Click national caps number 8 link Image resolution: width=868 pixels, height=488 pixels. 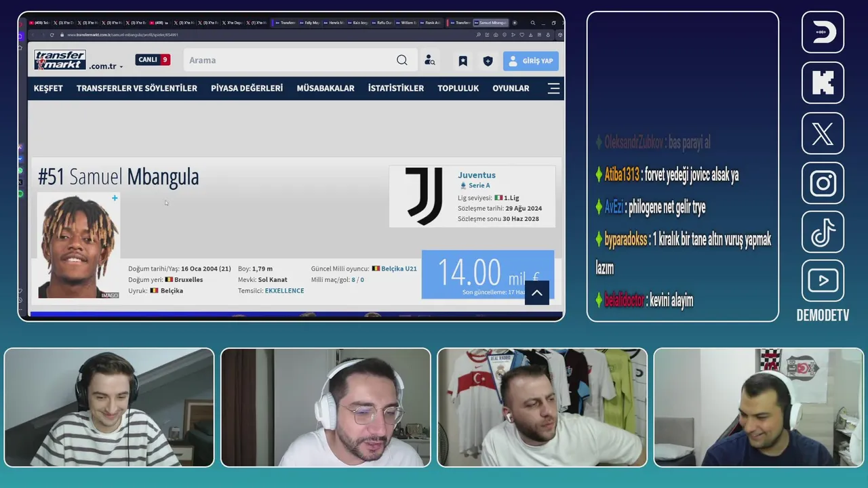click(353, 280)
